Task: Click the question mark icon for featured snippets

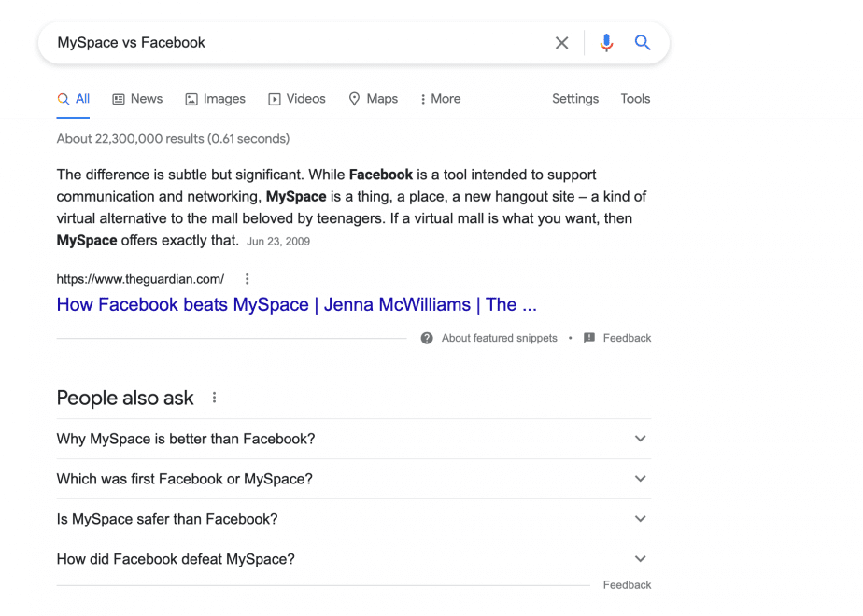Action: pos(427,338)
